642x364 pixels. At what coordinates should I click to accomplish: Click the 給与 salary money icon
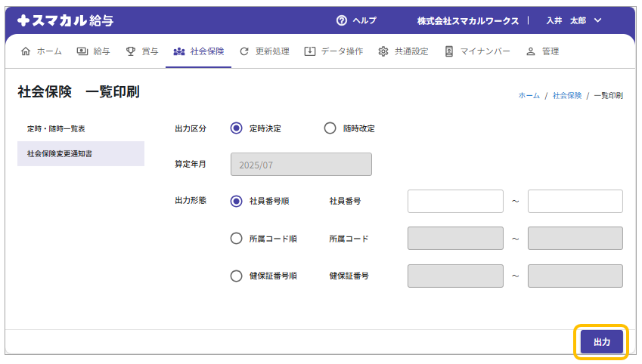pyautogui.click(x=82, y=51)
